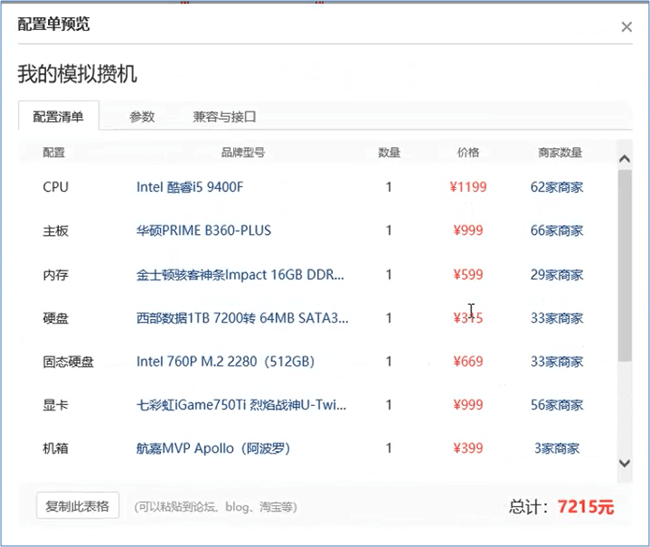Click the 商家数量 column header
The image size is (650, 547).
(560, 152)
